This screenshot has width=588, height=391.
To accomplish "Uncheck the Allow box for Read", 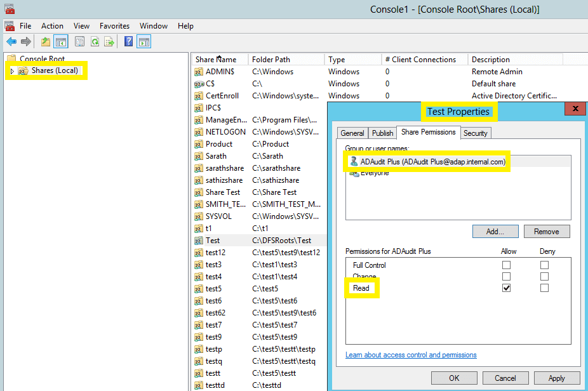I will (507, 287).
